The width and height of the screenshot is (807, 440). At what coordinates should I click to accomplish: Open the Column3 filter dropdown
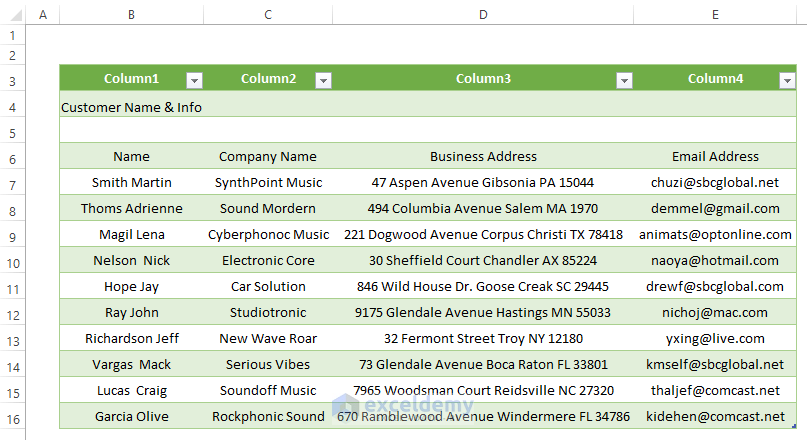pos(624,80)
